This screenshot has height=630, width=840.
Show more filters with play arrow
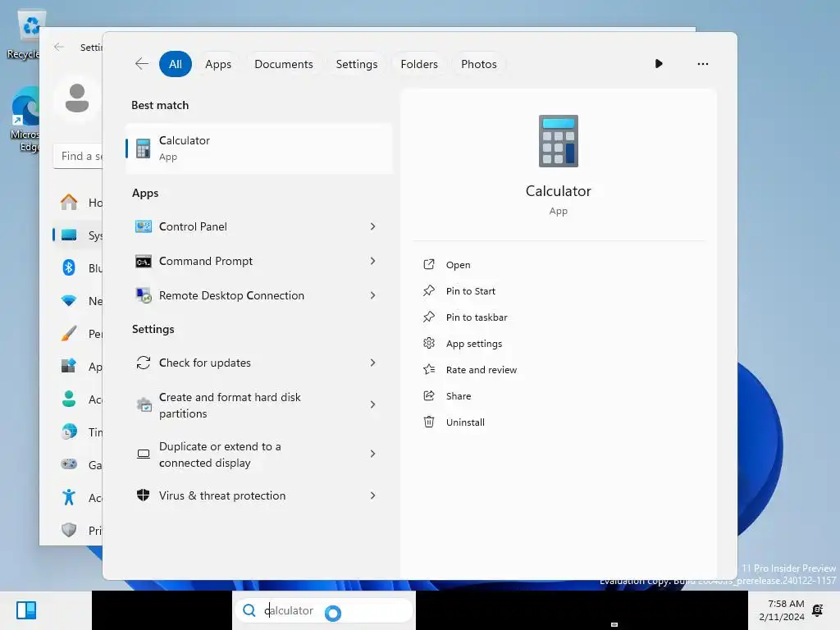(659, 64)
